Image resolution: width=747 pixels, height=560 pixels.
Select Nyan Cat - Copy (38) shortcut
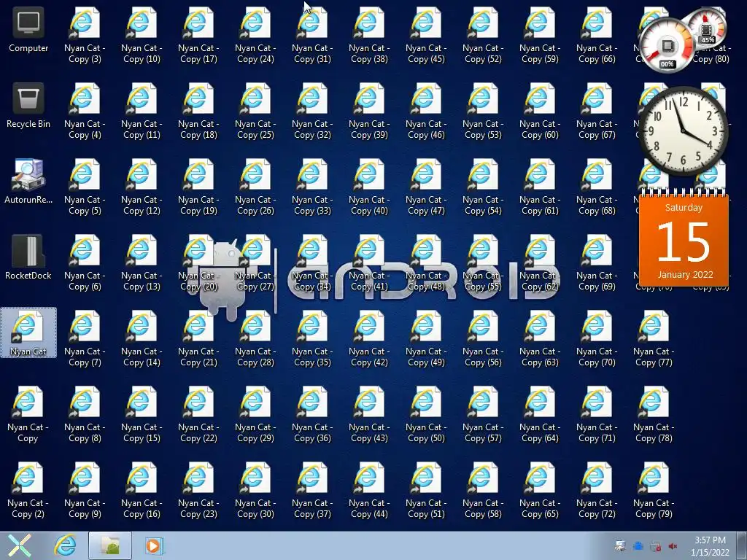click(369, 35)
